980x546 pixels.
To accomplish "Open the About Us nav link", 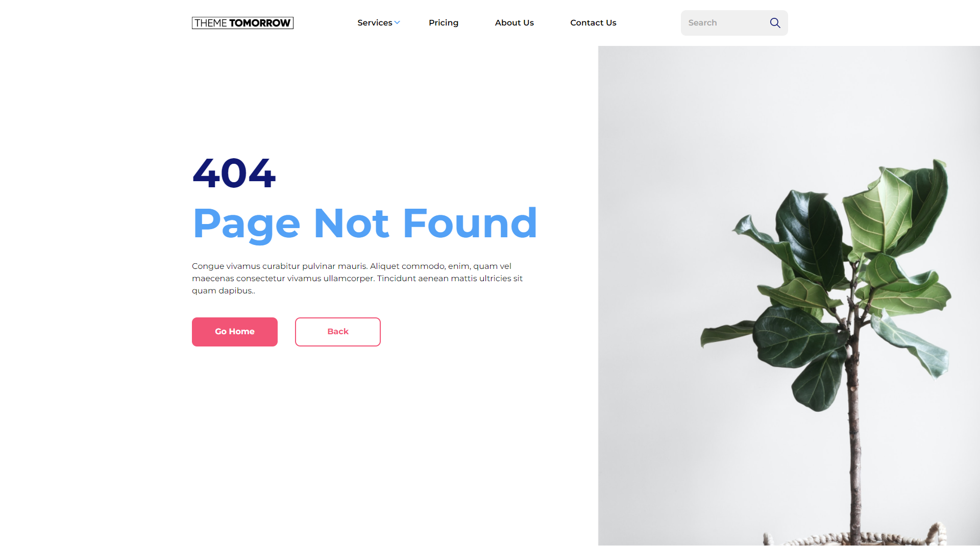I will 514,22.
